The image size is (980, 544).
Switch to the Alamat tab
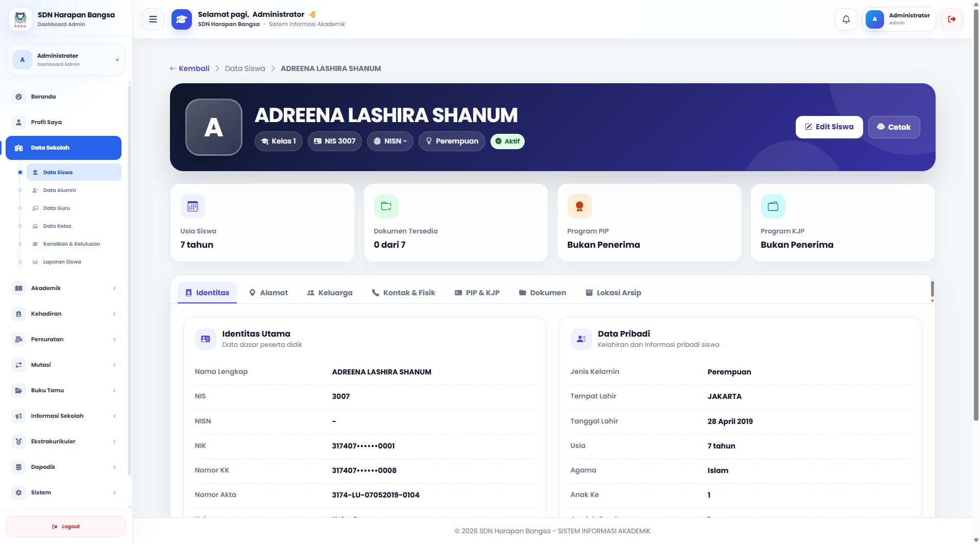[x=268, y=293]
